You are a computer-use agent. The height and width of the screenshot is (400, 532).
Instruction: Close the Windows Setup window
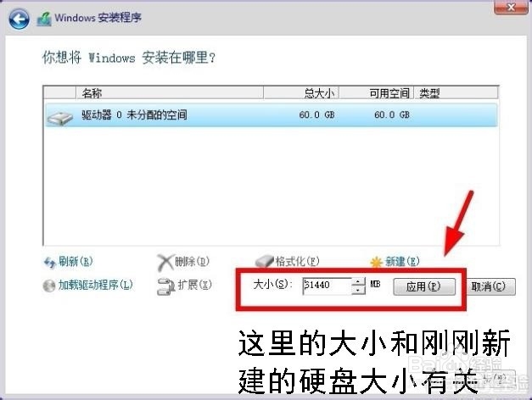point(511,7)
